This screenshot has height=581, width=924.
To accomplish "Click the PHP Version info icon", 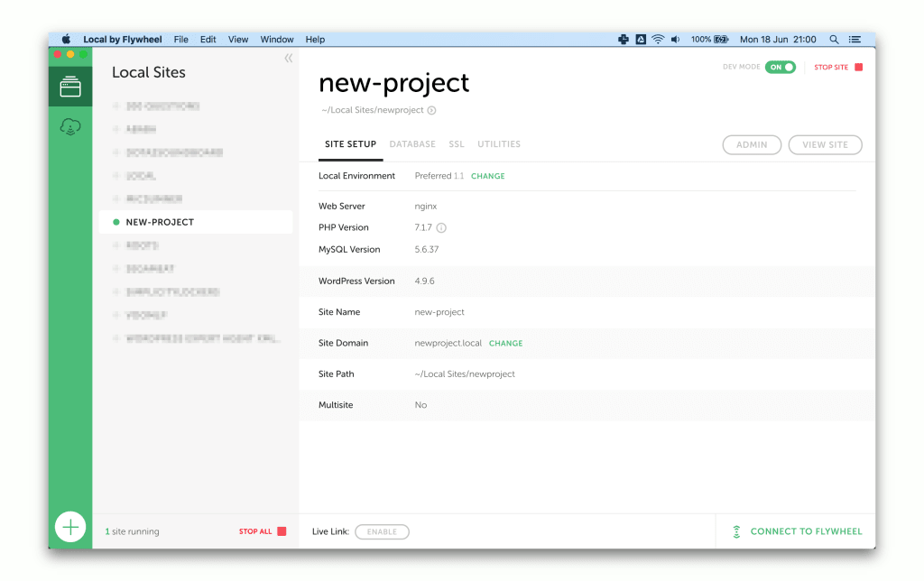I will click(x=441, y=228).
